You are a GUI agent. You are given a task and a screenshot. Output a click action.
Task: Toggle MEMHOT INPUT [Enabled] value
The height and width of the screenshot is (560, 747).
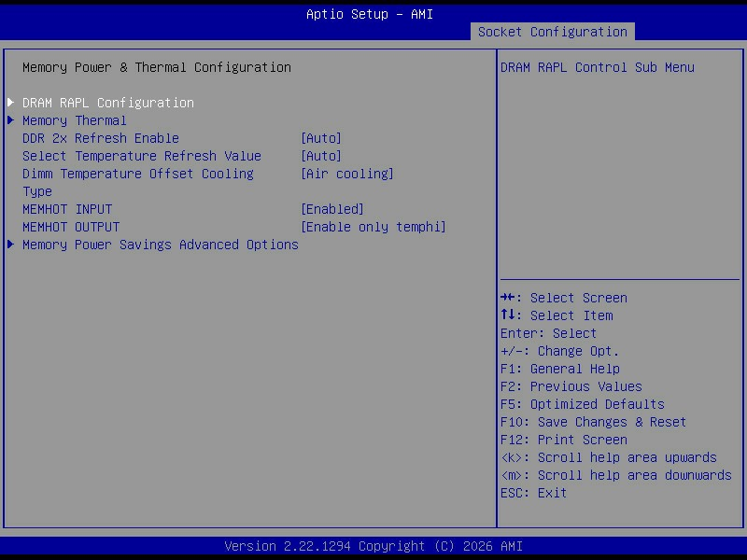332,209
